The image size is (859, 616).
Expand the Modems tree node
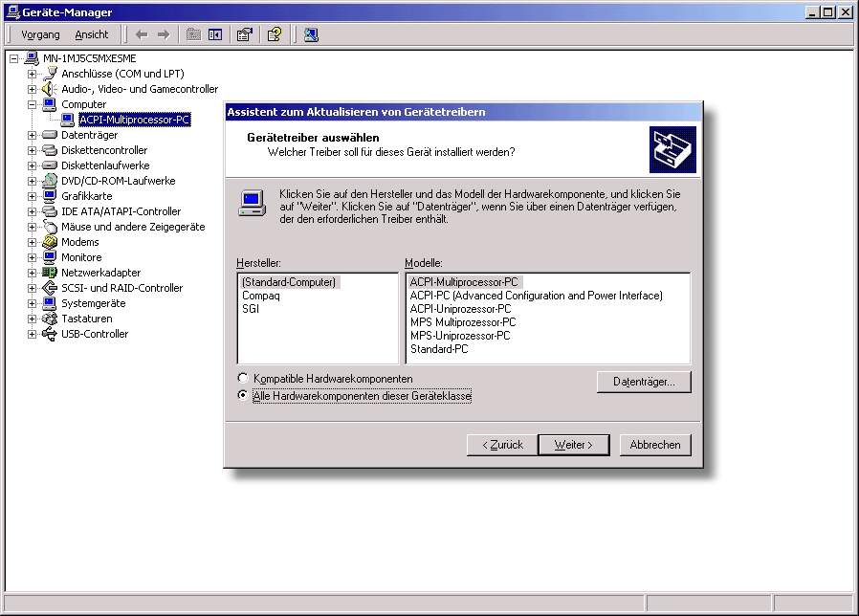(x=32, y=242)
